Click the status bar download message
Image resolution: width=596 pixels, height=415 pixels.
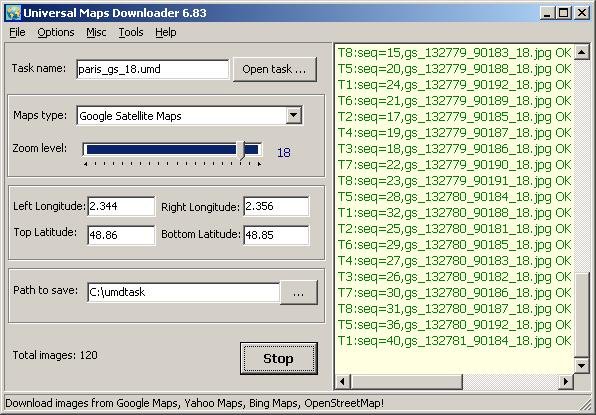[x=195, y=404]
